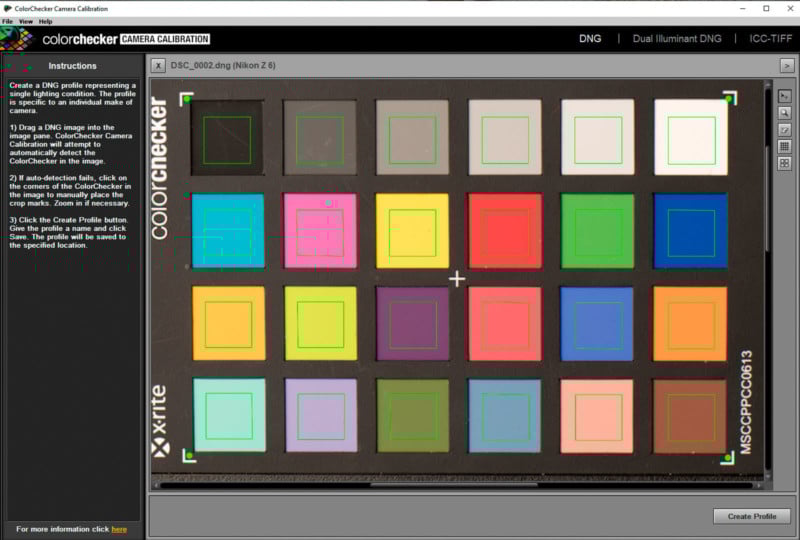800x540 pixels.
Task: Open the View menu
Action: tap(26, 21)
